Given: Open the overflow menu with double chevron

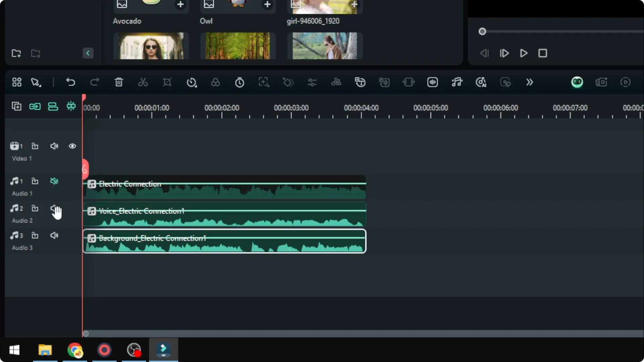Looking at the screenshot, I should (529, 82).
